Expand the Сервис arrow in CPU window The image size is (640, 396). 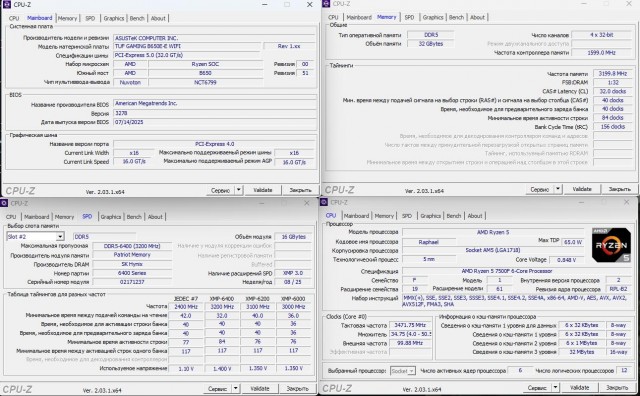pos(555,387)
